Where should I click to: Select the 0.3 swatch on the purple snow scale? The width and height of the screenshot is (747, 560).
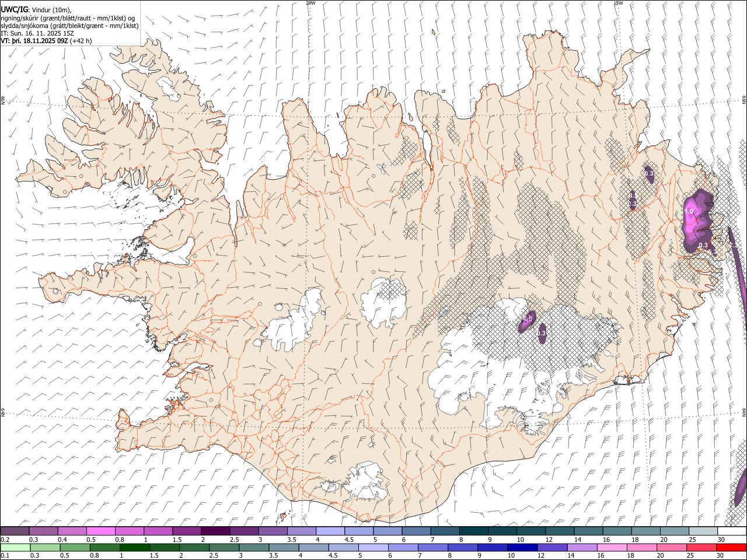43,531
